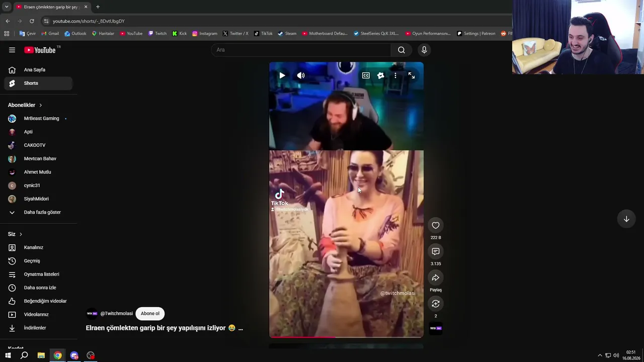Submit search with magnifier button
The height and width of the screenshot is (362, 644).
[x=401, y=50]
